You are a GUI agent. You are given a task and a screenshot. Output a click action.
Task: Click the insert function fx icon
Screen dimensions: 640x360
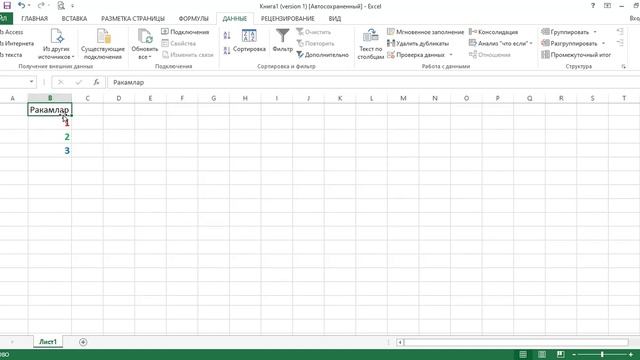click(x=96, y=82)
